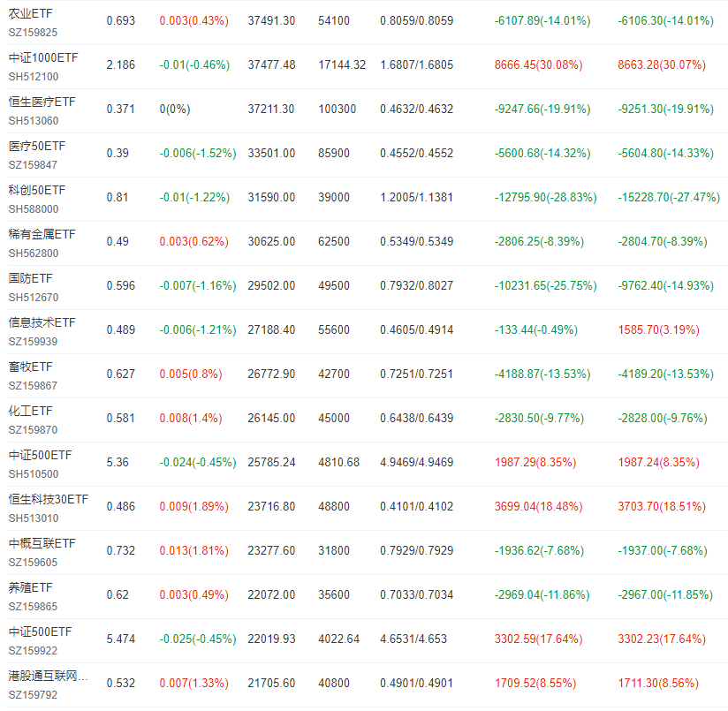Select the 恒生科技30ETF row name
Image resolution: width=728 pixels, height=711 pixels.
(x=49, y=499)
